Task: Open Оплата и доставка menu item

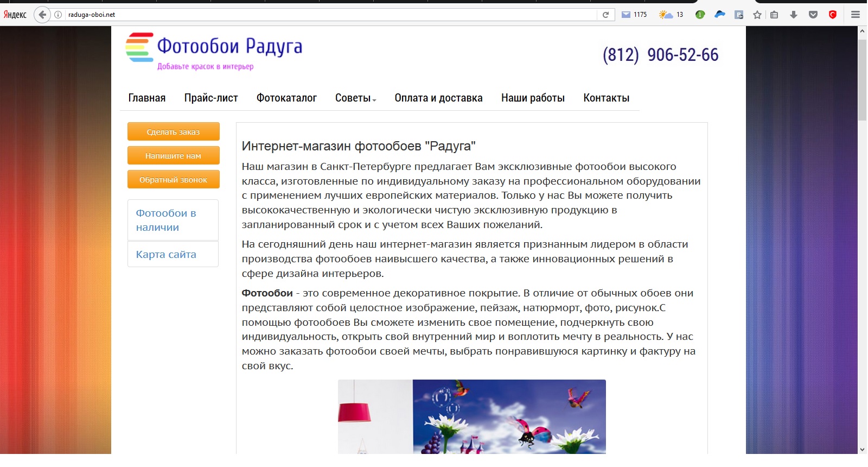Action: click(x=438, y=98)
